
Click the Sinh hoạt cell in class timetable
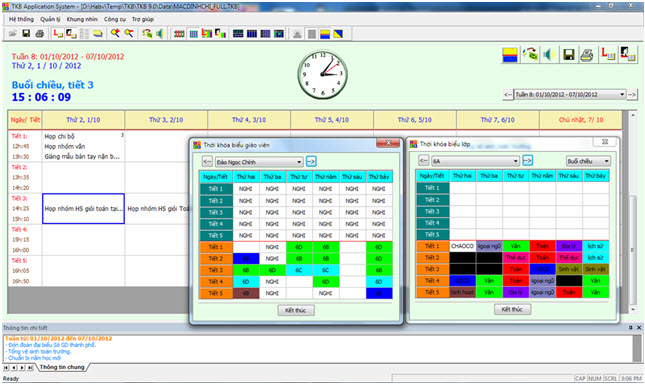click(462, 292)
